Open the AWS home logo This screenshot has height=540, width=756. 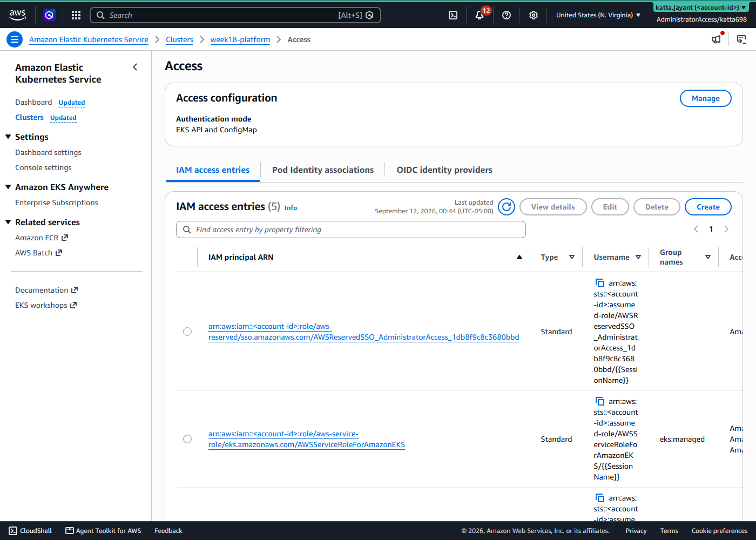click(17, 15)
